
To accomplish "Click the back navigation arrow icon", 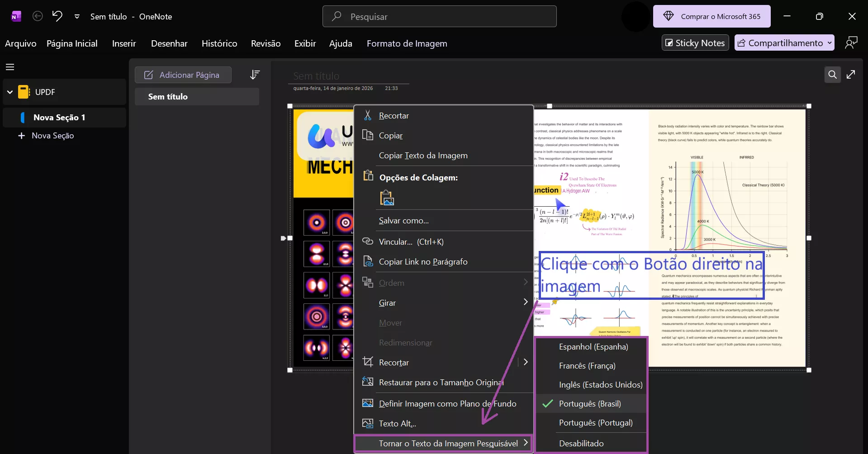I will [x=38, y=16].
